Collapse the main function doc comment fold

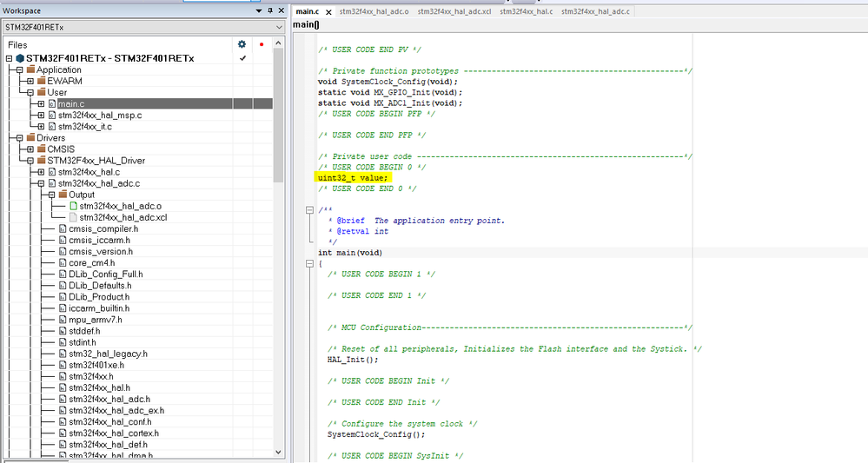click(309, 211)
